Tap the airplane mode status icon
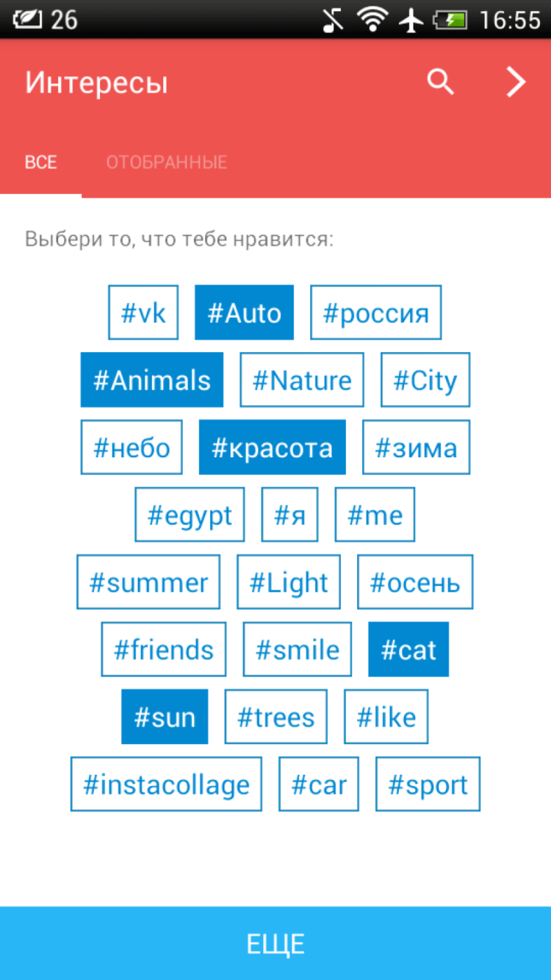The image size is (551, 980). click(411, 19)
